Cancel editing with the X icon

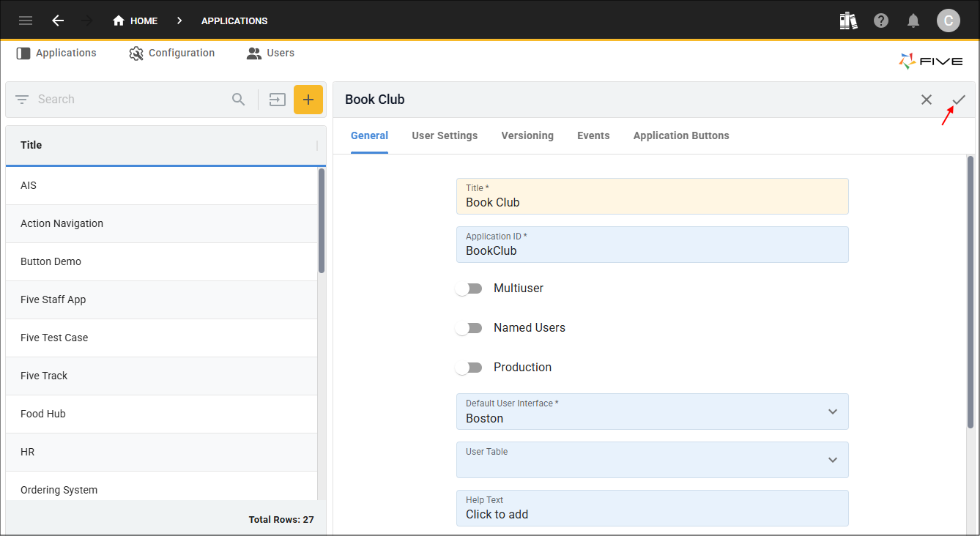click(x=927, y=100)
